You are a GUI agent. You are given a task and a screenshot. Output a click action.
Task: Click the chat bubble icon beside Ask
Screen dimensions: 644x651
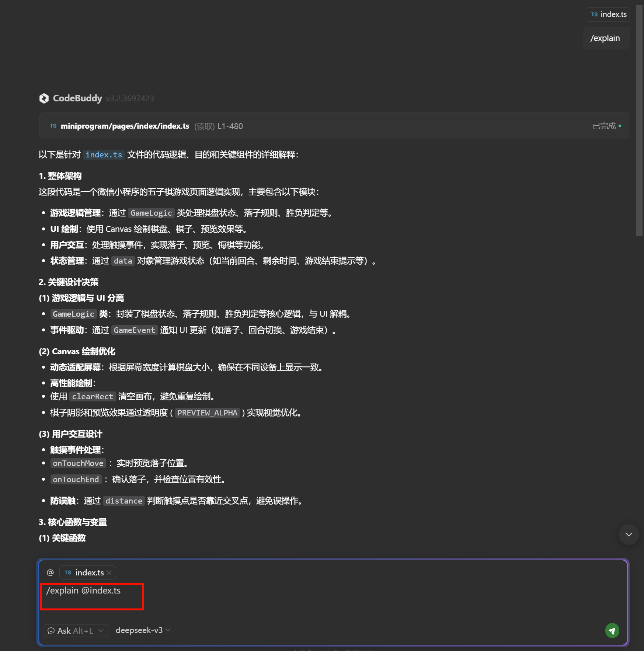click(x=51, y=631)
